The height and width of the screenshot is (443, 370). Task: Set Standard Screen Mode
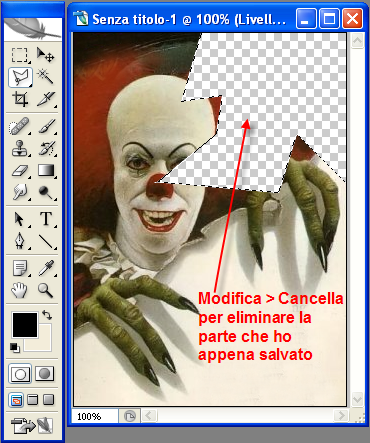coord(16,399)
